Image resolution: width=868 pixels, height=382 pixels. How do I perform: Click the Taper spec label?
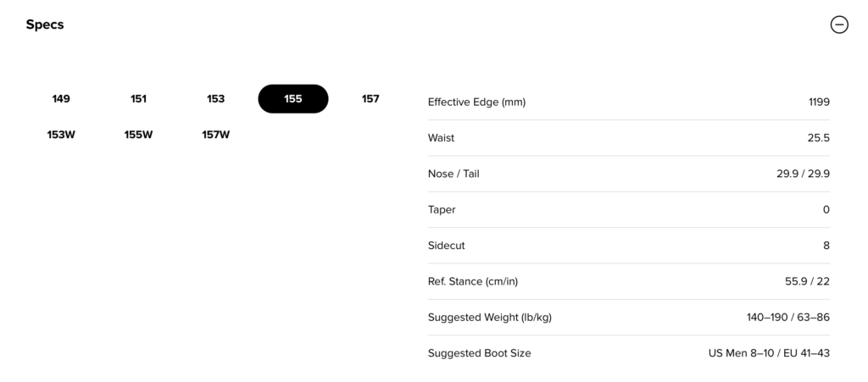pos(442,209)
